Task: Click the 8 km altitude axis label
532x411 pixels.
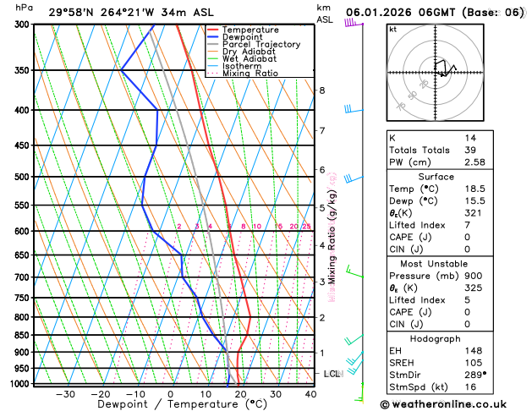Action: [x=322, y=90]
